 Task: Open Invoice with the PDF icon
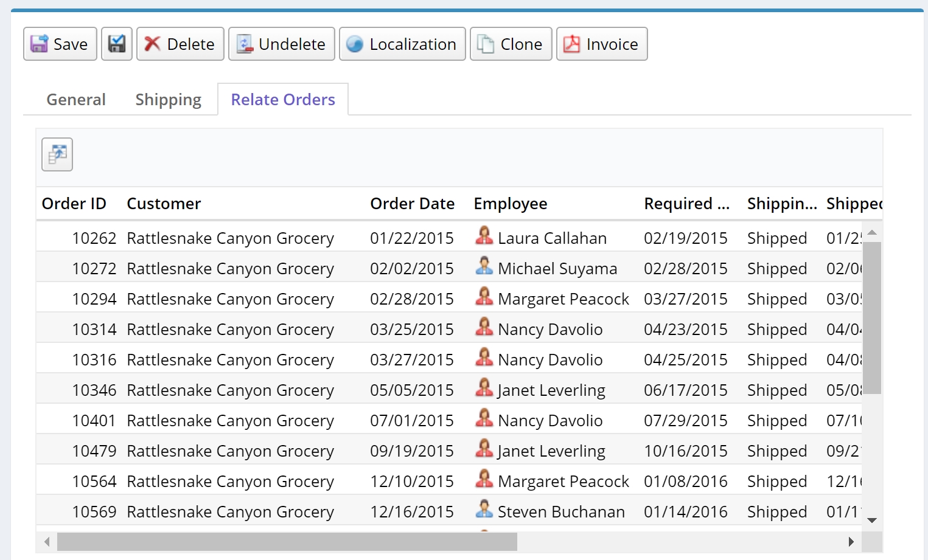[x=571, y=43]
